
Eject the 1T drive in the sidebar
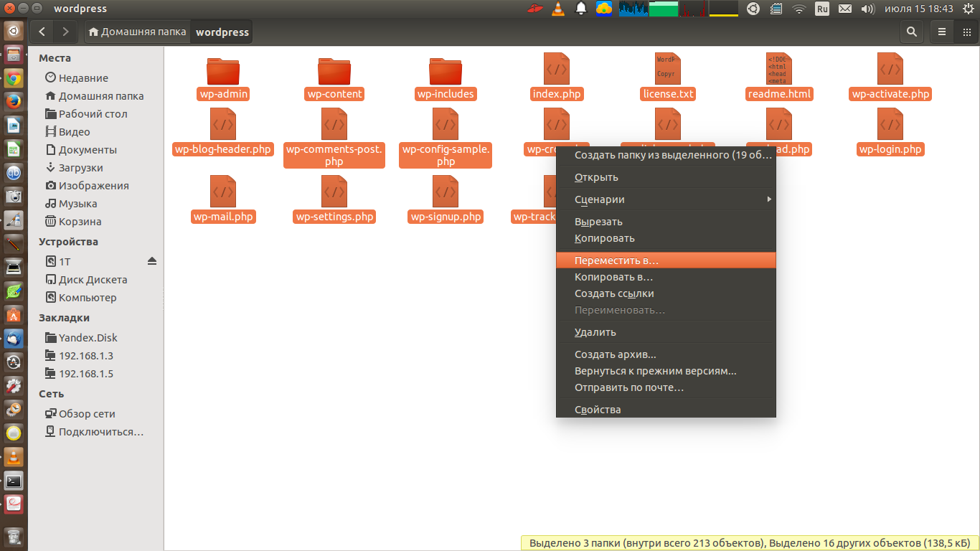[x=151, y=261]
